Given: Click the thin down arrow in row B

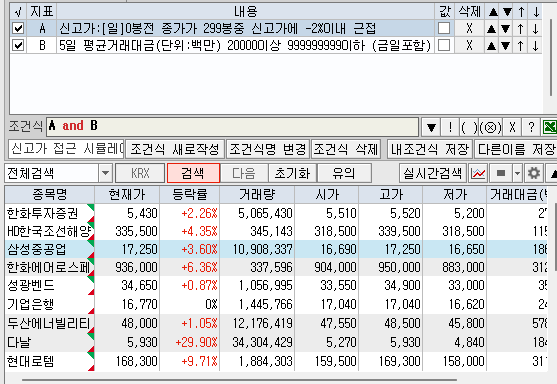Looking at the screenshot, I should 535,45.
